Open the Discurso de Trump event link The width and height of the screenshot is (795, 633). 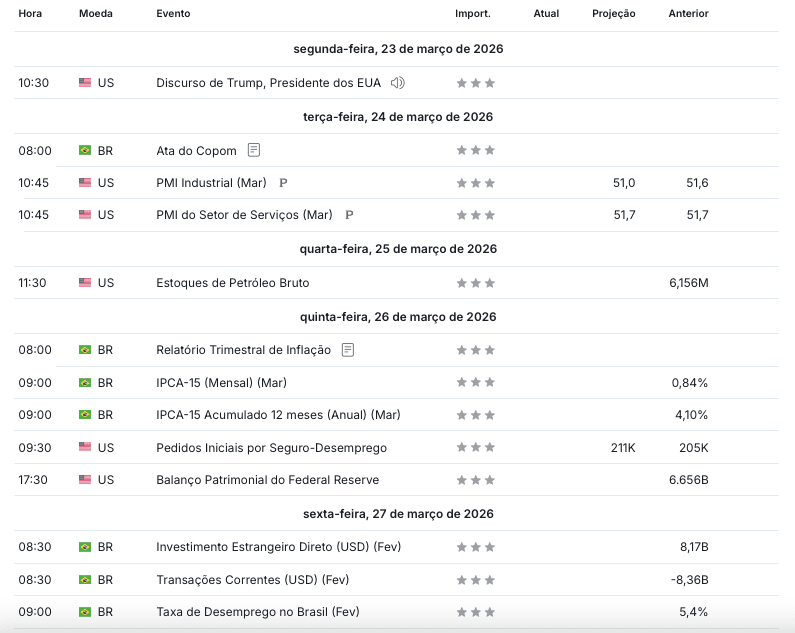pos(270,83)
